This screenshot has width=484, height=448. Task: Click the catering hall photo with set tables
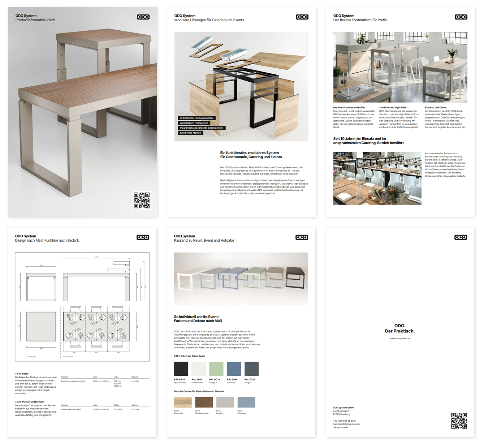coord(377,178)
